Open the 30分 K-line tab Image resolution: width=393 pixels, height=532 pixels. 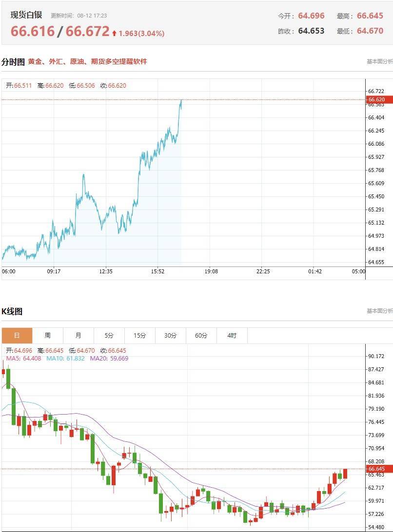pos(171,336)
